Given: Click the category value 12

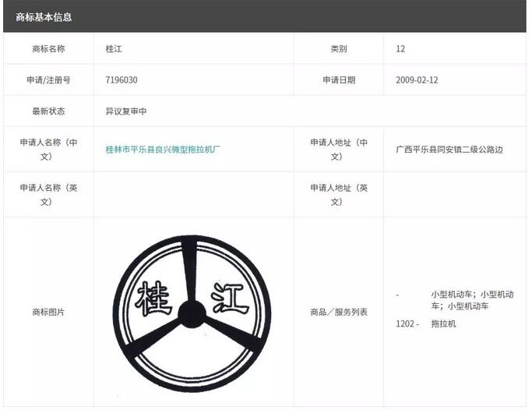Looking at the screenshot, I should 400,48.
